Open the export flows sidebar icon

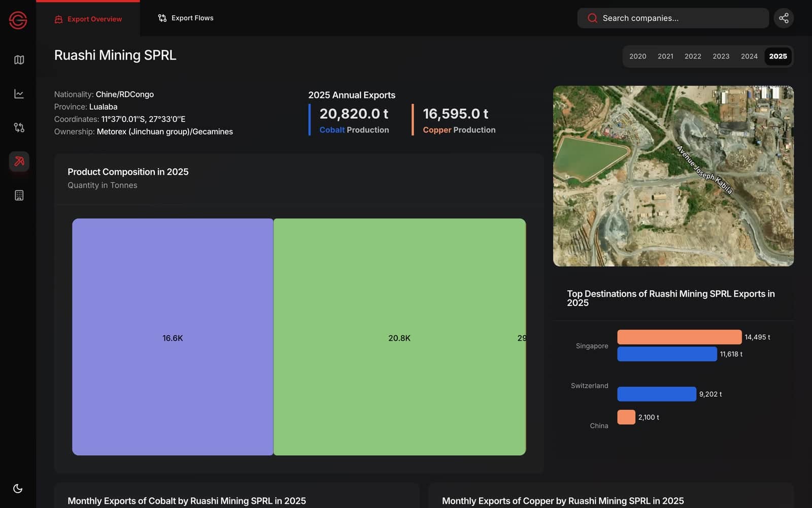click(19, 128)
